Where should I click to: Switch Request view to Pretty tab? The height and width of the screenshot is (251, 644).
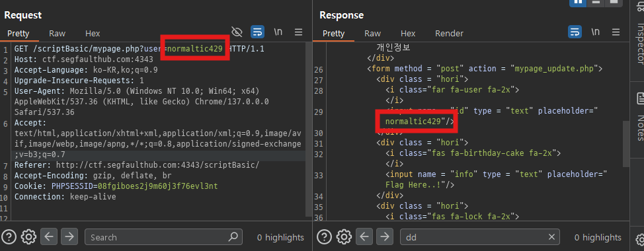(18, 34)
